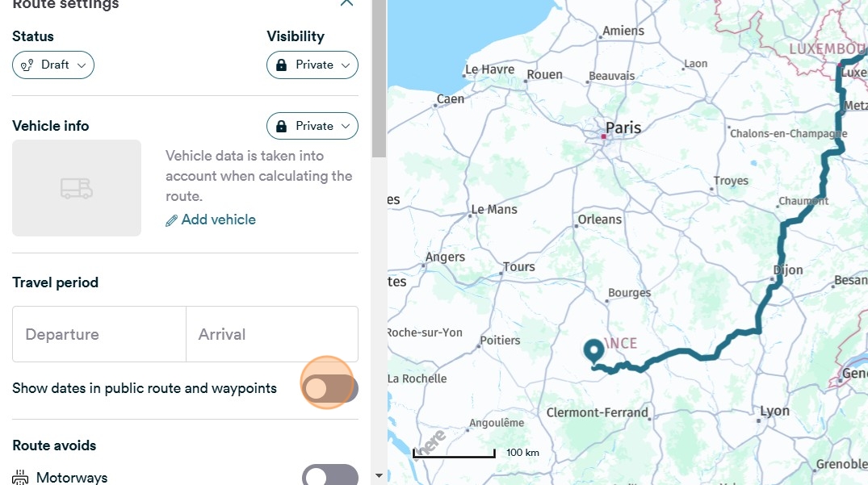
Task: Toggle show dates in public route
Action: (329, 389)
